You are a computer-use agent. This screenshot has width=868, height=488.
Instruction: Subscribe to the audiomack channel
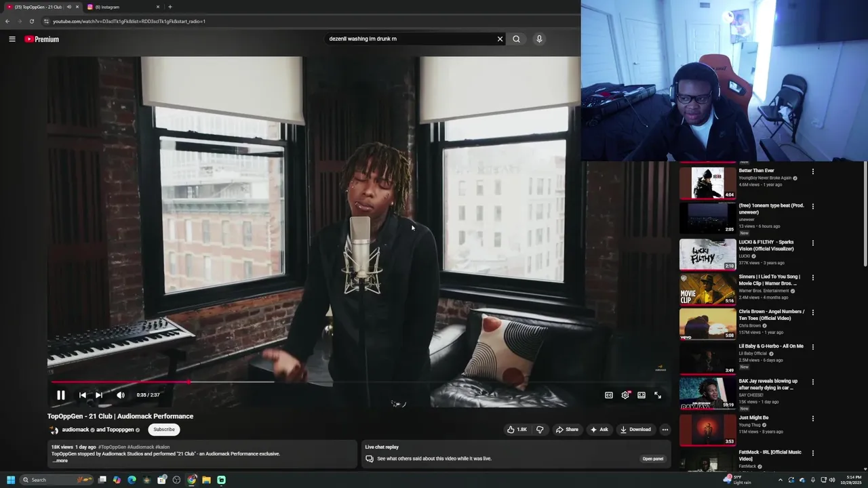pos(163,429)
